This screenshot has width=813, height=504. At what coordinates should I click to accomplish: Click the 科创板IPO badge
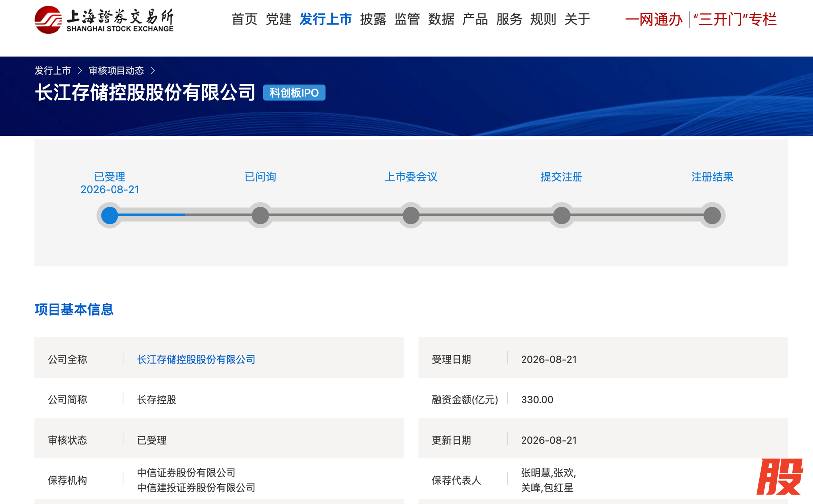[294, 93]
